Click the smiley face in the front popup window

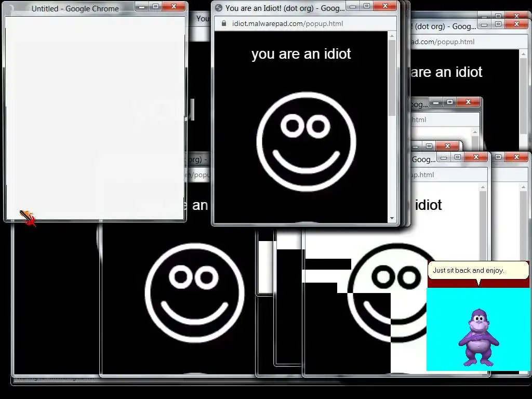click(307, 141)
